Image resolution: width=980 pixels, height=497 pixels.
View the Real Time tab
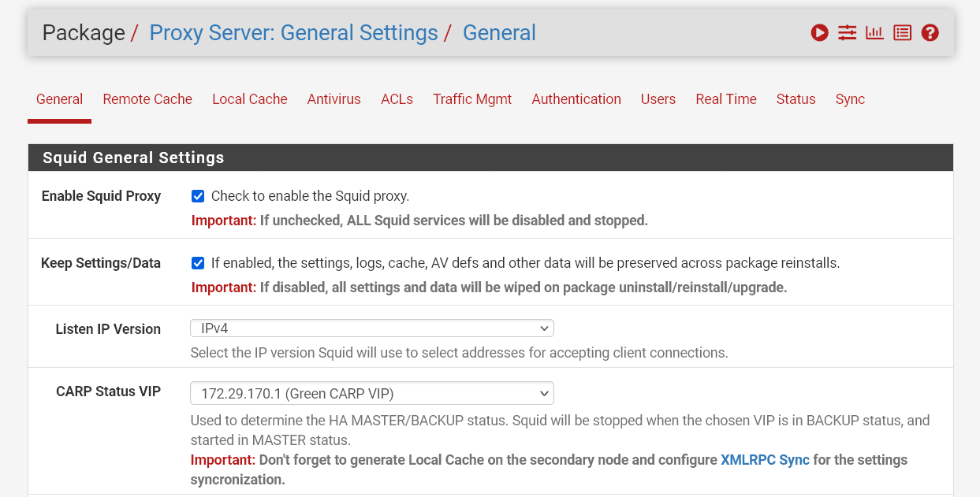pyautogui.click(x=725, y=99)
